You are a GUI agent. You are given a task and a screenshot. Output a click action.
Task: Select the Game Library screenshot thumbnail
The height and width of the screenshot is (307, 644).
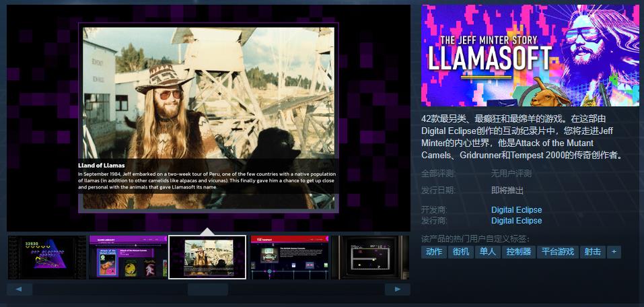tap(128, 257)
